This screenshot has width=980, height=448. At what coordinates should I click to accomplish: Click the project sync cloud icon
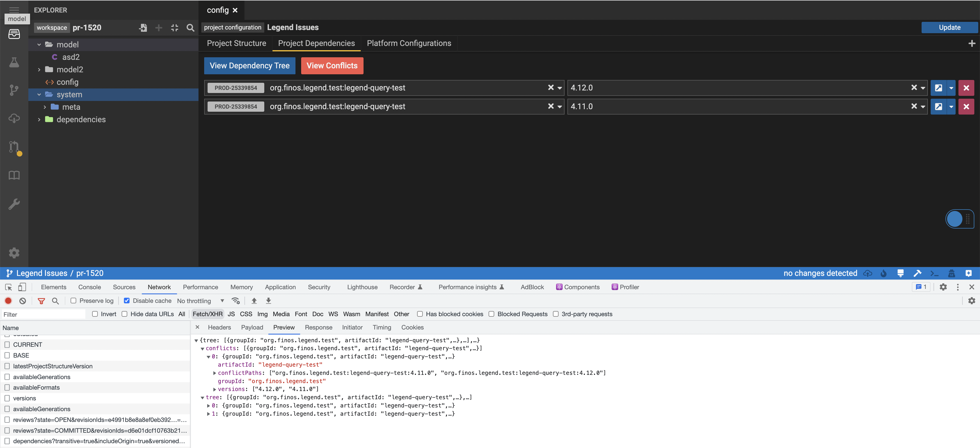point(14,118)
